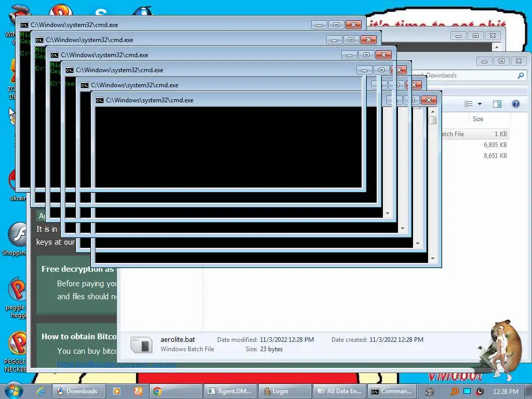Toggle Explorer's preview pane icon
The width and height of the screenshot is (532, 399).
497,104
